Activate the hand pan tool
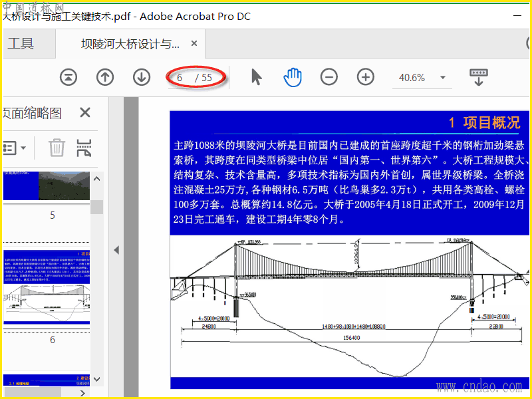The width and height of the screenshot is (532, 399). (293, 77)
